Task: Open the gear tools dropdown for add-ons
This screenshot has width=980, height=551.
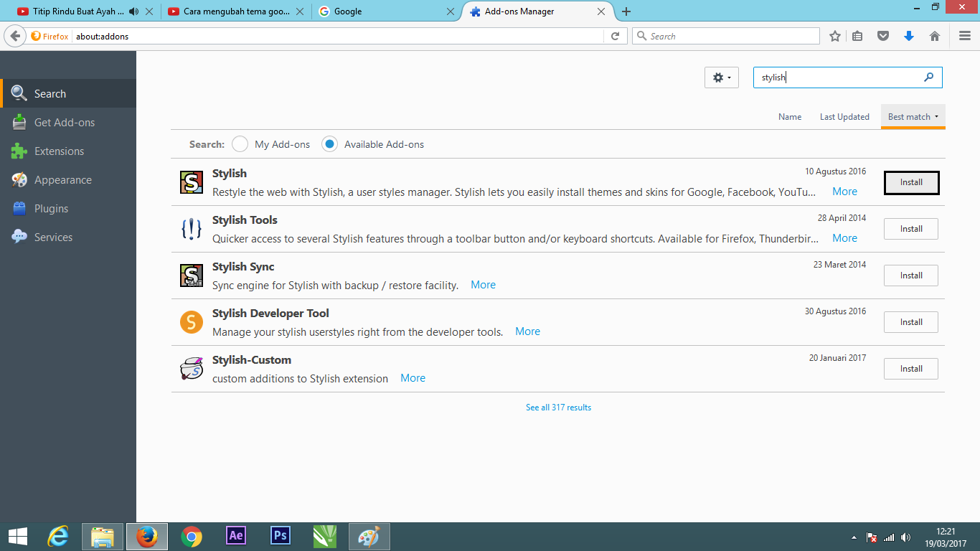Action: [x=722, y=77]
